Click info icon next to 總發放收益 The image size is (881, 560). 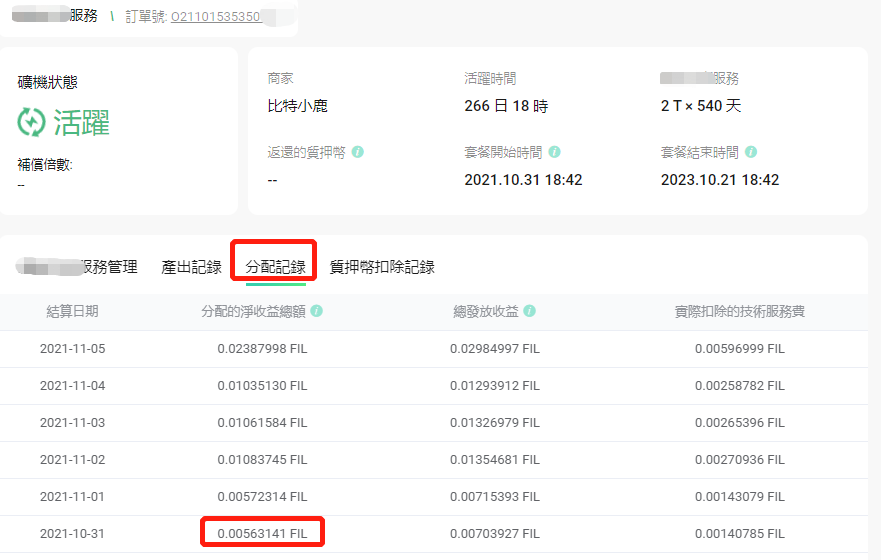point(530,312)
